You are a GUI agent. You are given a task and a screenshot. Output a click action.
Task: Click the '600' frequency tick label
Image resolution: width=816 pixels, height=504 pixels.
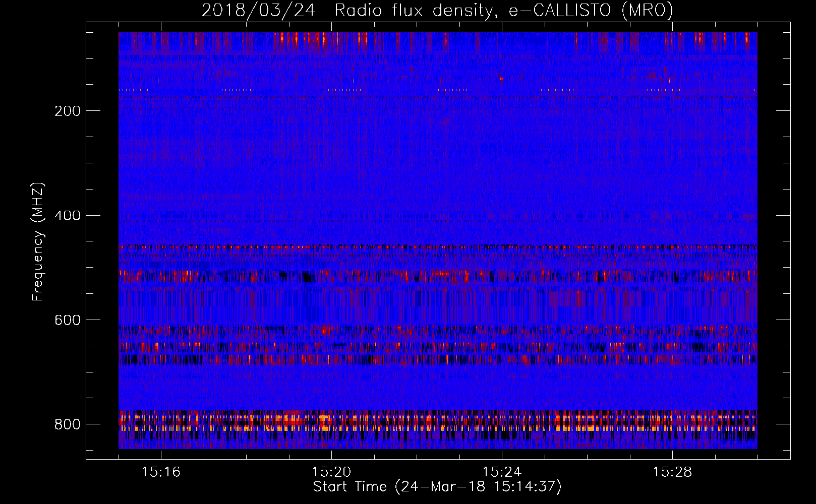(x=67, y=321)
